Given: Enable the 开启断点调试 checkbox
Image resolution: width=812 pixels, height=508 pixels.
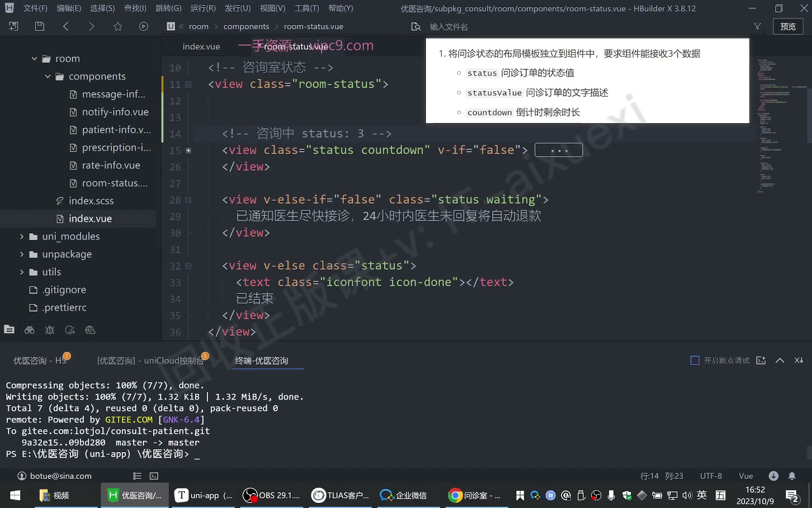Looking at the screenshot, I should coord(694,360).
